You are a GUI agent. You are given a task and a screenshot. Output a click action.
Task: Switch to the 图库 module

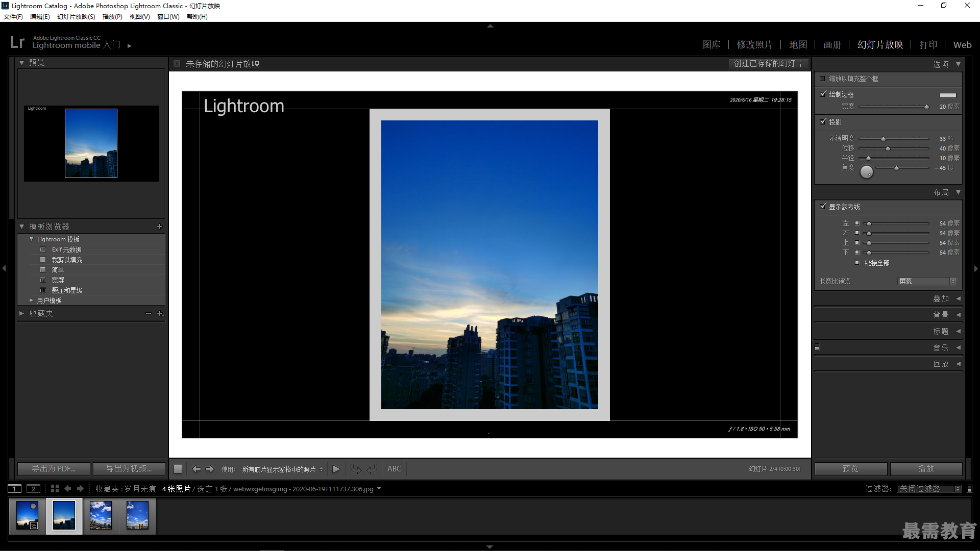pyautogui.click(x=712, y=45)
